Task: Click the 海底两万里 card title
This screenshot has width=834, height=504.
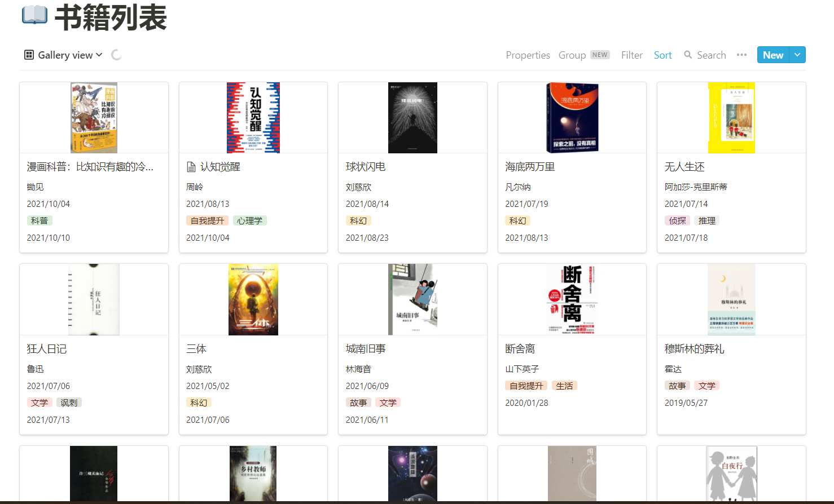Action: (x=530, y=167)
